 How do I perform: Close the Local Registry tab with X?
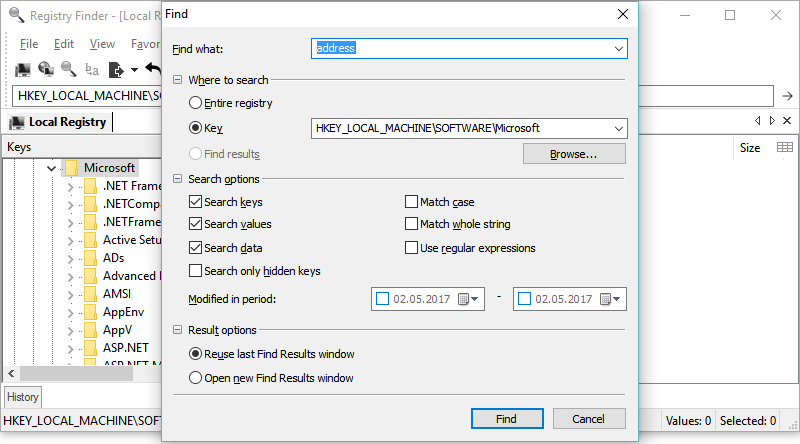click(787, 121)
